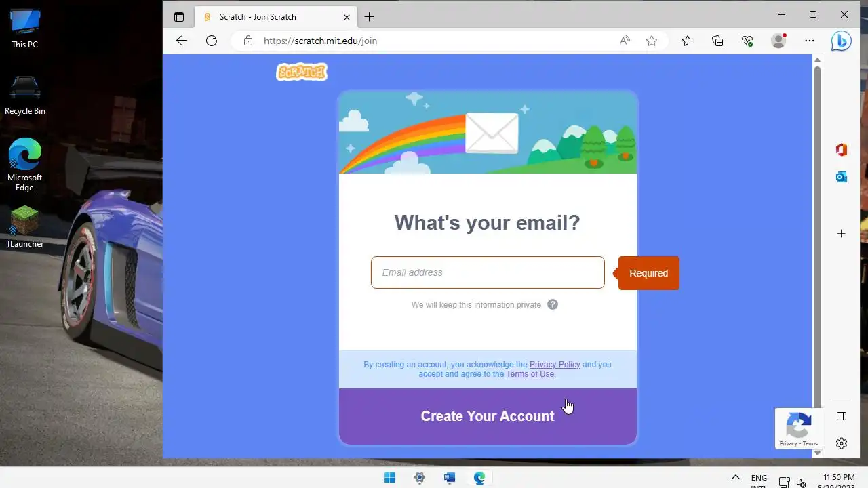The height and width of the screenshot is (488, 868).
Task: Click 'We will keep this information private' text
Action: 477,305
